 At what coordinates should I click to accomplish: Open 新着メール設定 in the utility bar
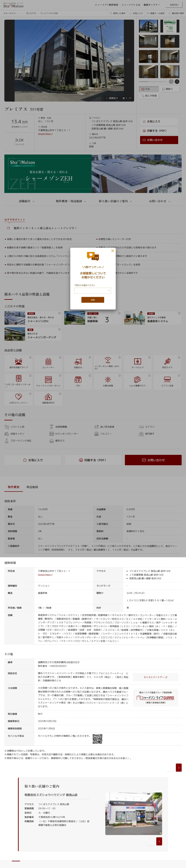click(x=156, y=13)
